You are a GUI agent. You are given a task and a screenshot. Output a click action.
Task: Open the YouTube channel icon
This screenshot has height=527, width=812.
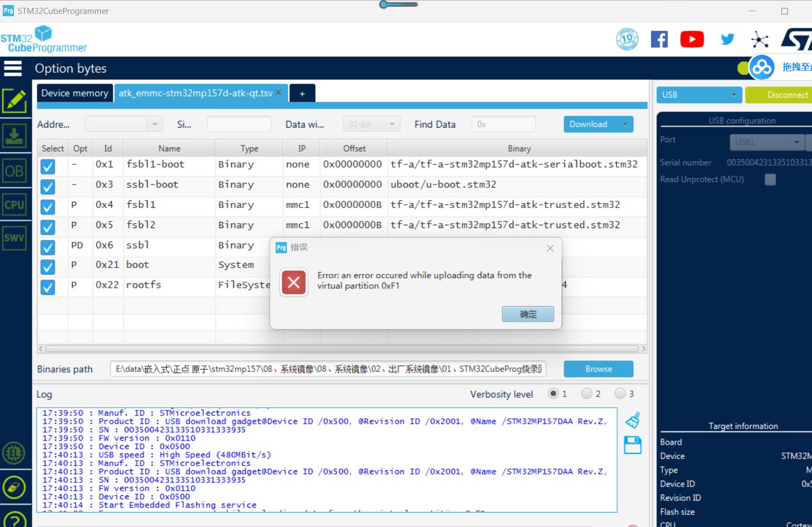[692, 39]
